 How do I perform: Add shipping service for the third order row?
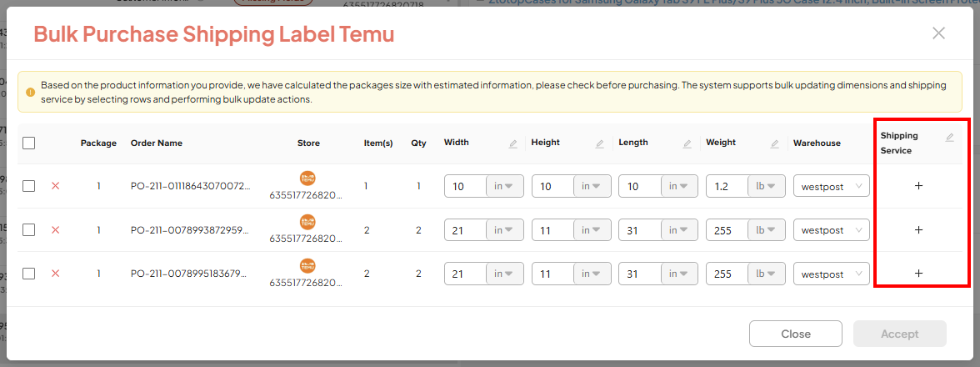point(918,273)
